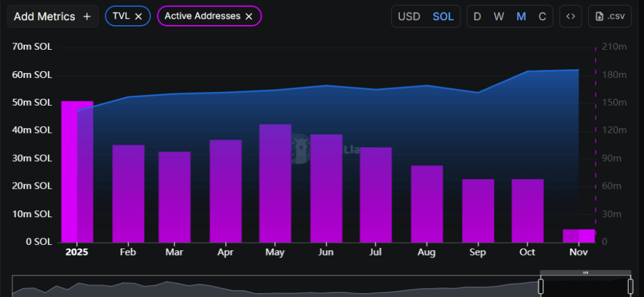The image size is (644, 297).
Task: Click the right handle of range slider
Action: point(630,287)
